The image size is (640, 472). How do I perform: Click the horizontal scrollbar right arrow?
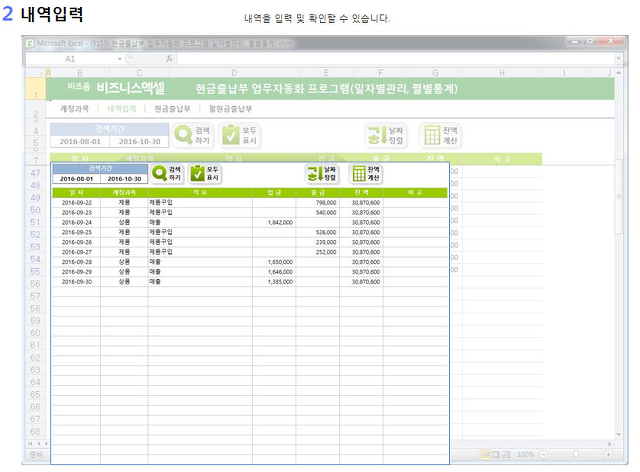coord(610,444)
